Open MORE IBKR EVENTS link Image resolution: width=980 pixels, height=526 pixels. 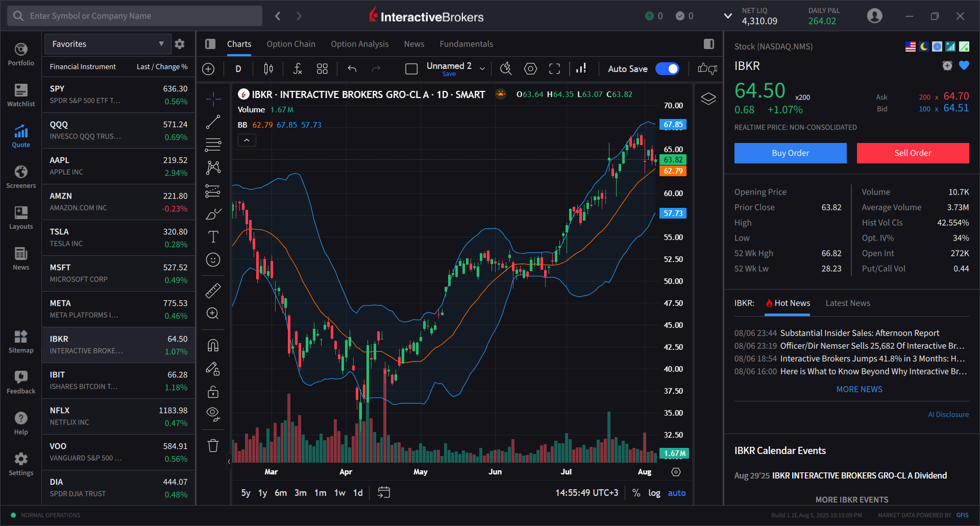852,499
